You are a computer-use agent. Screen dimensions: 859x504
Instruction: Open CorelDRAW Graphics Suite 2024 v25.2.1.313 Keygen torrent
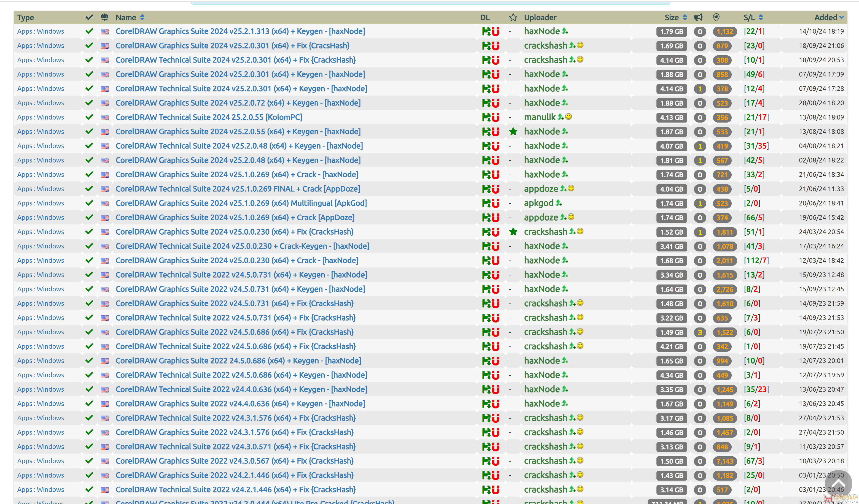tap(240, 31)
